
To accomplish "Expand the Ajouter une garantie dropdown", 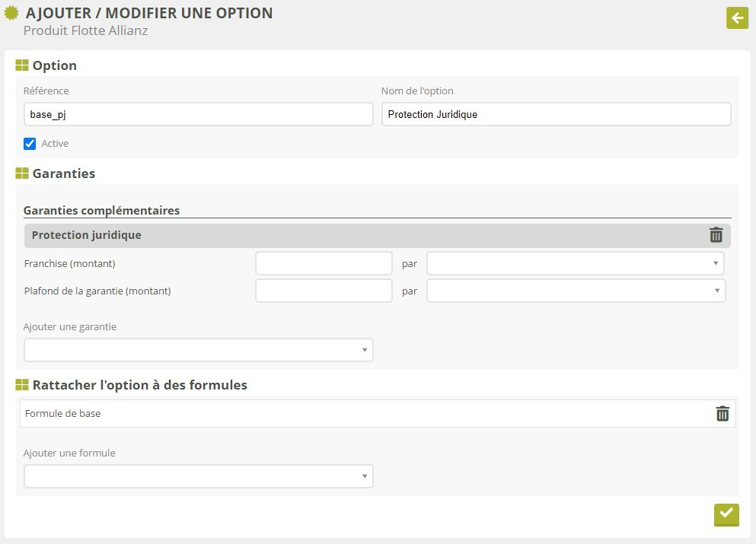I will click(199, 350).
